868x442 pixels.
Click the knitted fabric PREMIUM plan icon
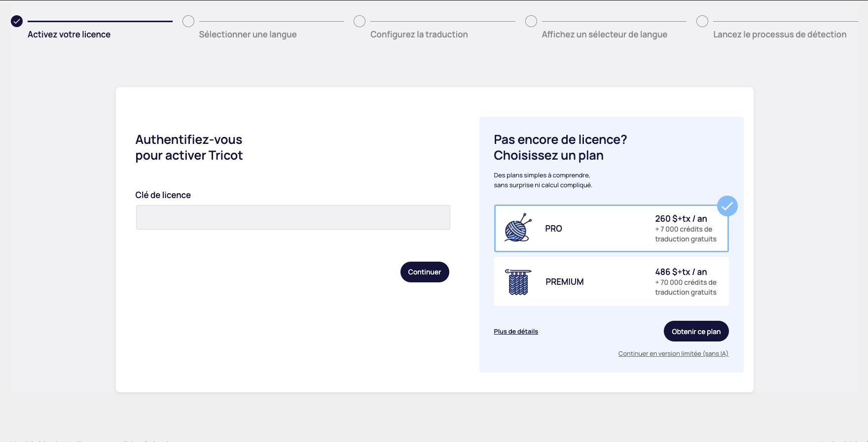click(518, 282)
